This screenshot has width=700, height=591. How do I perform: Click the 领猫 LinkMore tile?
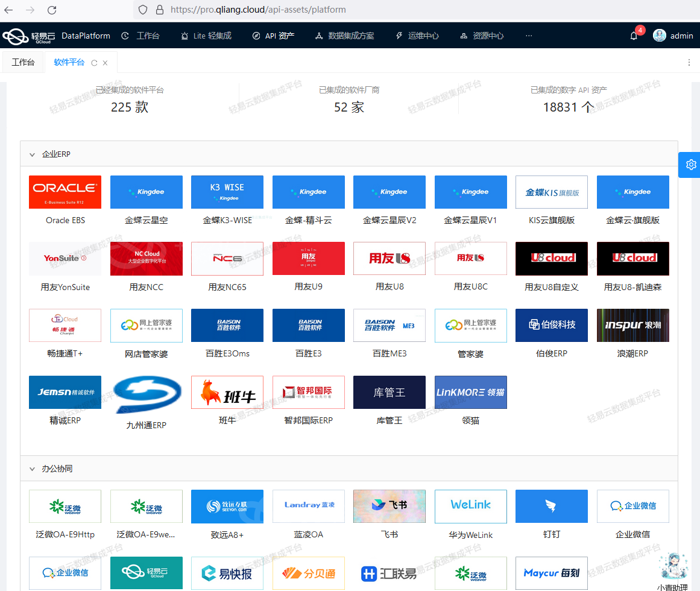pyautogui.click(x=470, y=393)
